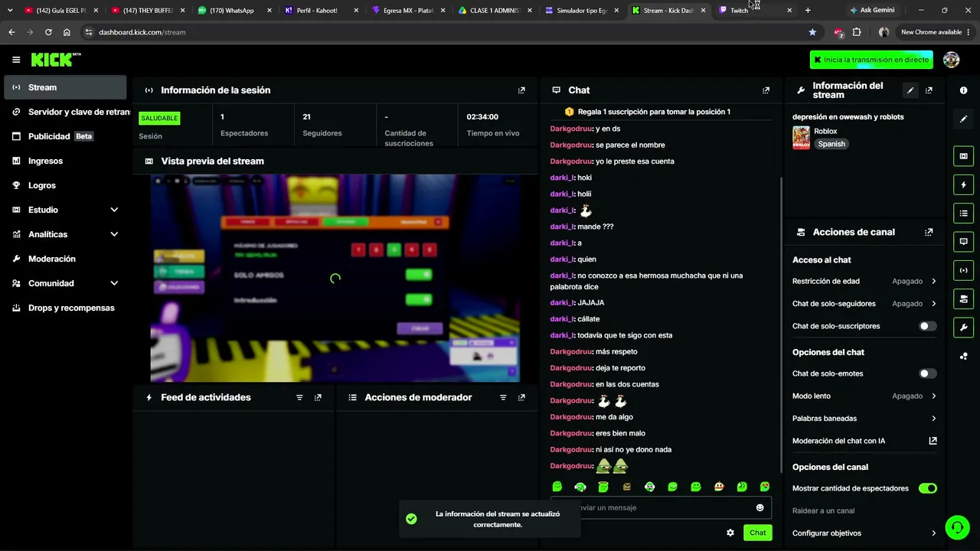
Task: Open Modo lento options
Action: click(864, 396)
